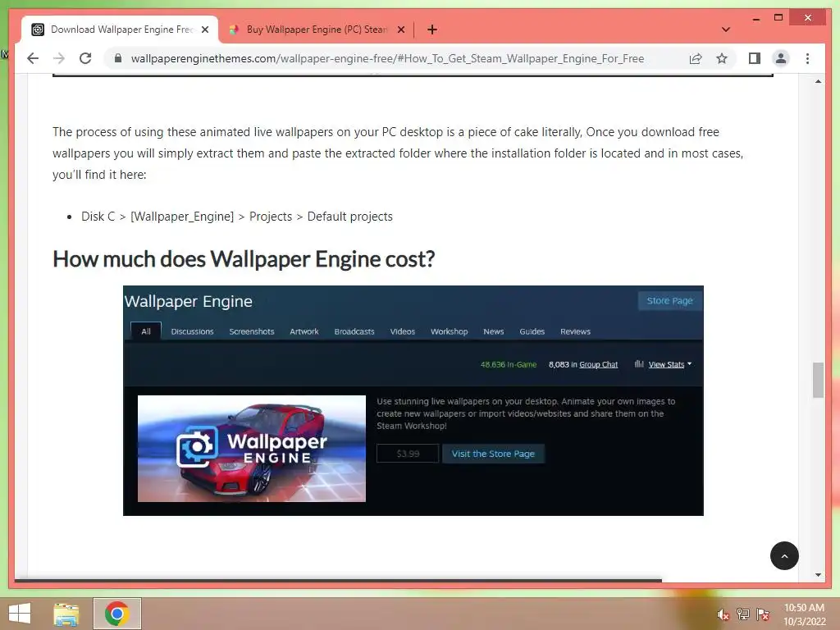Open File Explorer from the taskbar
840x630 pixels.
point(66,614)
